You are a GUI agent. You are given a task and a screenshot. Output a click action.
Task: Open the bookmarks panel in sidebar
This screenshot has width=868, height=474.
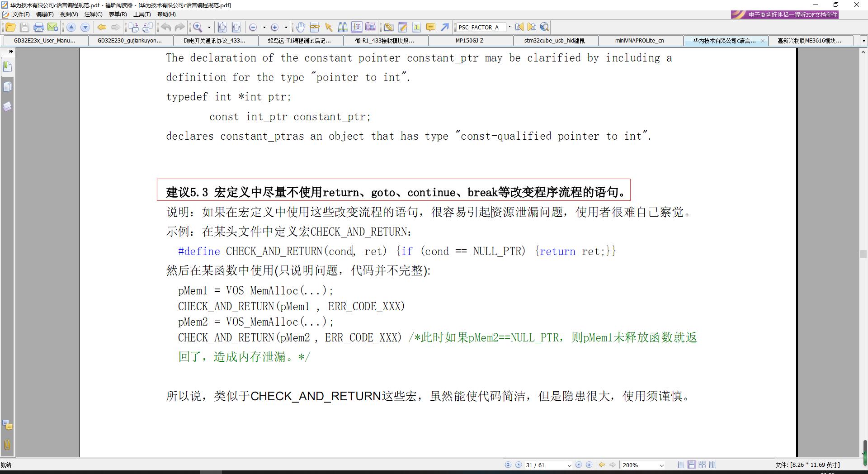point(7,67)
